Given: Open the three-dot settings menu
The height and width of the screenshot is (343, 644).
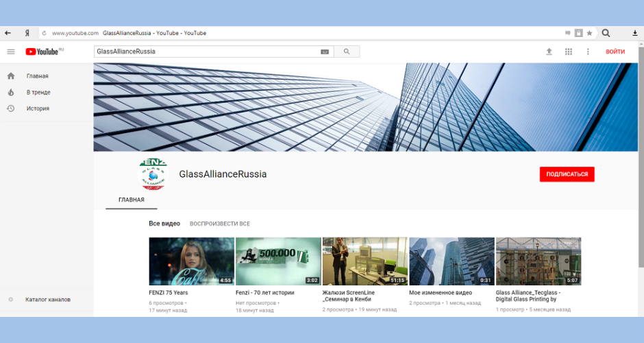Looking at the screenshot, I should click(x=588, y=51).
